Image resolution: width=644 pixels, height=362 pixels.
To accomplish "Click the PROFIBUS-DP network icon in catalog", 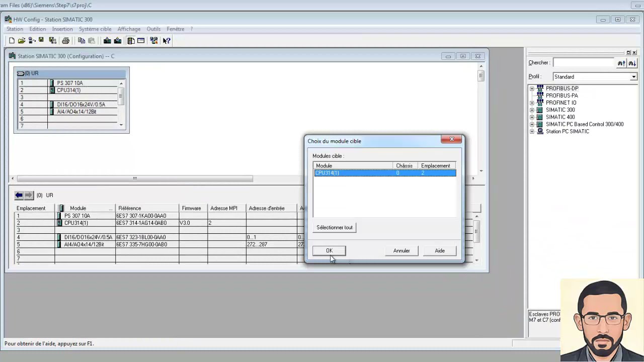I will pyautogui.click(x=540, y=88).
